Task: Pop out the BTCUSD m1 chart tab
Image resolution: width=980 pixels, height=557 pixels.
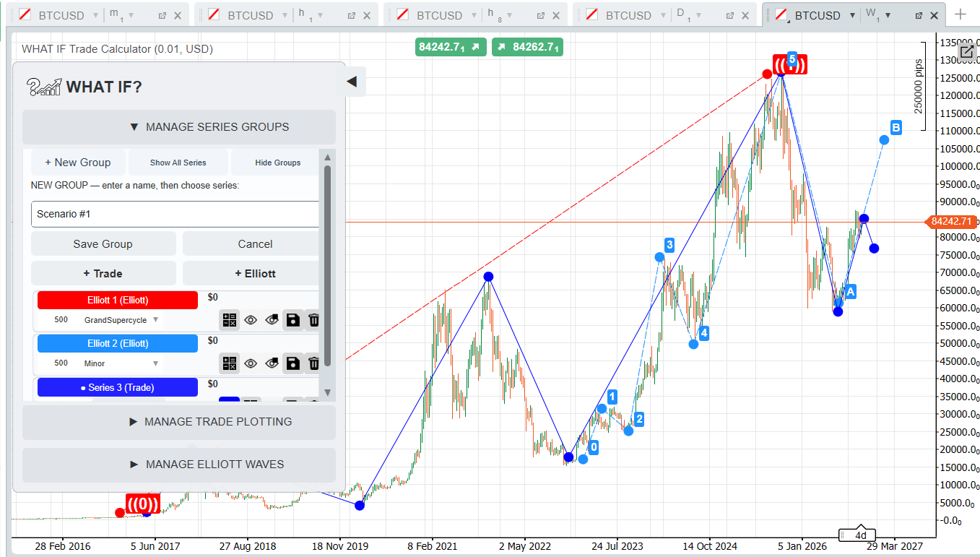Action: pyautogui.click(x=162, y=15)
